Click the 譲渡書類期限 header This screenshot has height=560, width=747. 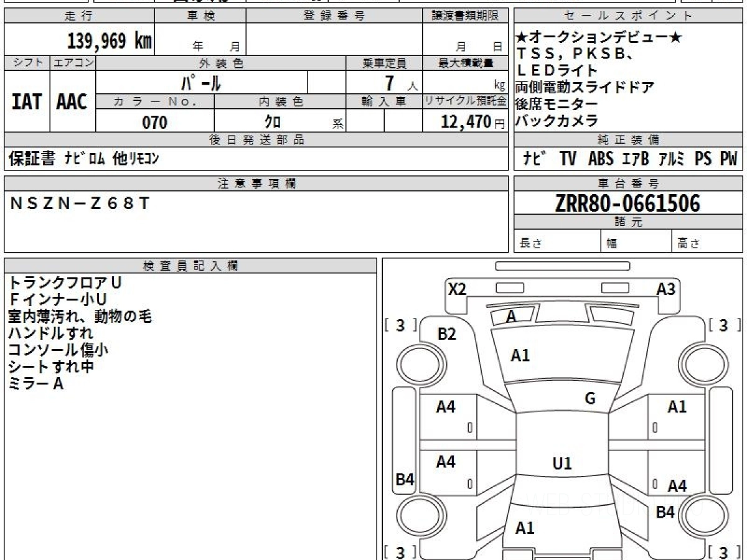tap(465, 16)
